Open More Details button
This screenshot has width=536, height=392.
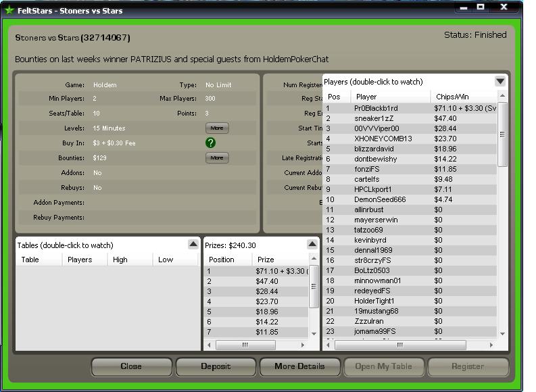point(300,366)
